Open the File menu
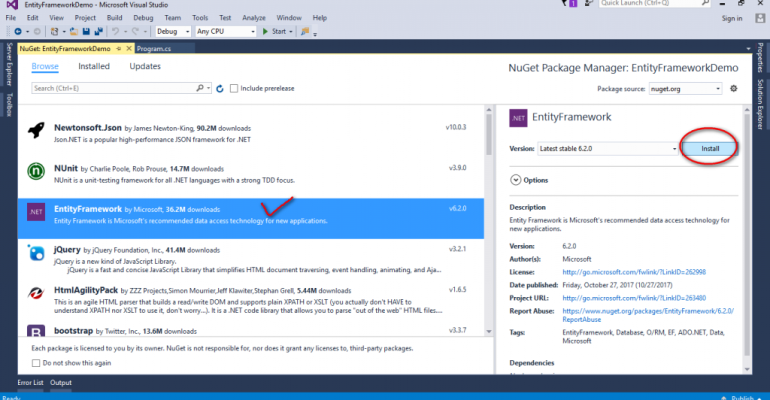This screenshot has width=770, height=400. 11,18
